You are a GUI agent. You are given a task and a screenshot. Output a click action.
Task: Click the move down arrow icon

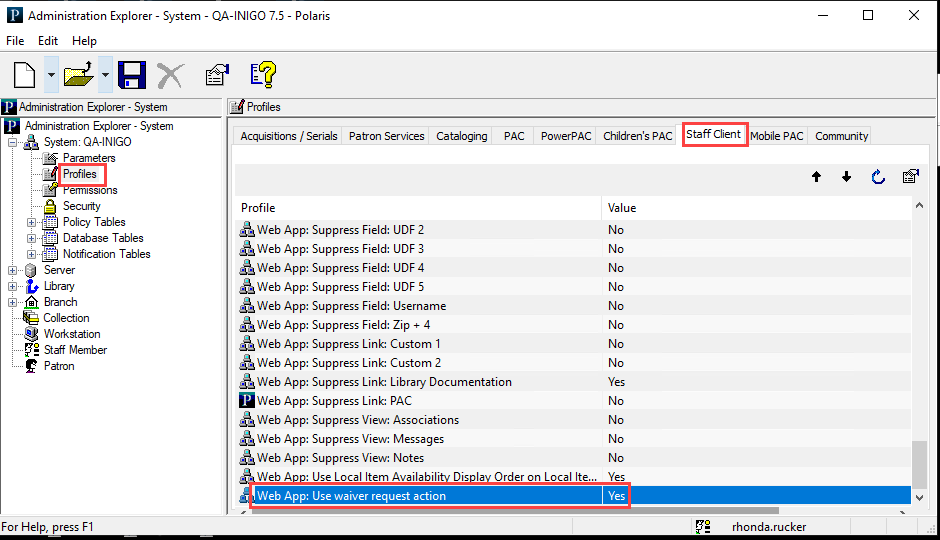click(846, 177)
